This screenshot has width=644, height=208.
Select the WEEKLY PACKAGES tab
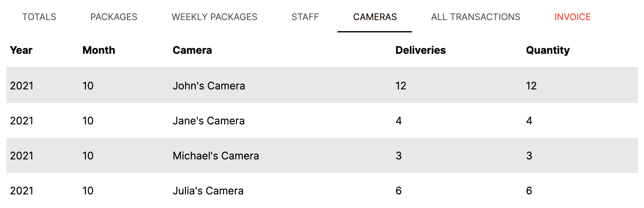click(214, 17)
